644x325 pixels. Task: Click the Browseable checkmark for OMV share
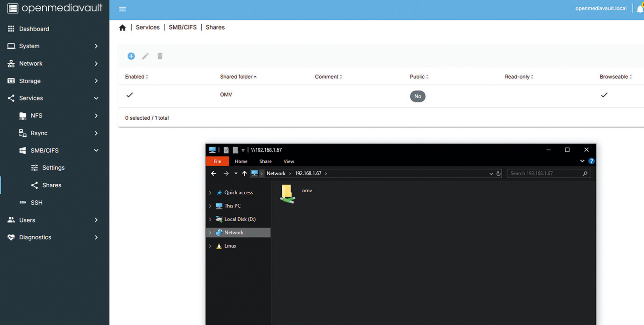click(x=604, y=95)
